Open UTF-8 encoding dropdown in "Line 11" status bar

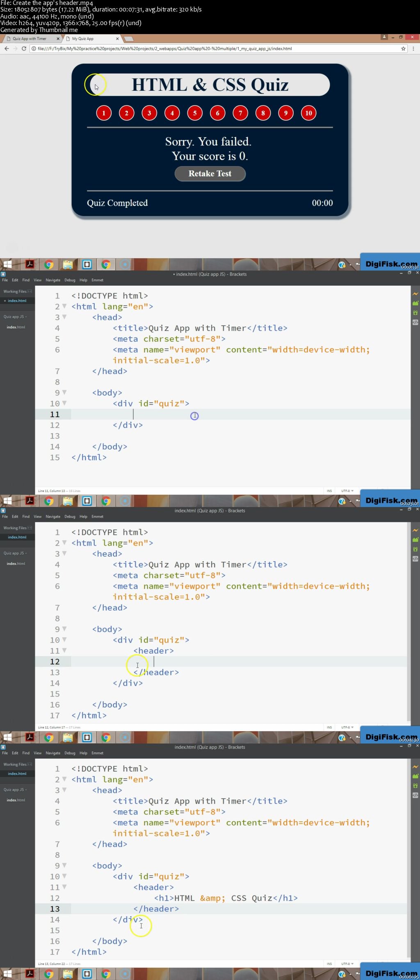click(347, 491)
